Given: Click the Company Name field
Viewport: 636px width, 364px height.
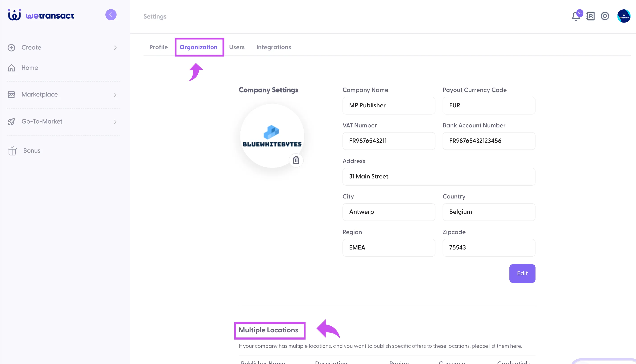Looking at the screenshot, I should coord(389,106).
